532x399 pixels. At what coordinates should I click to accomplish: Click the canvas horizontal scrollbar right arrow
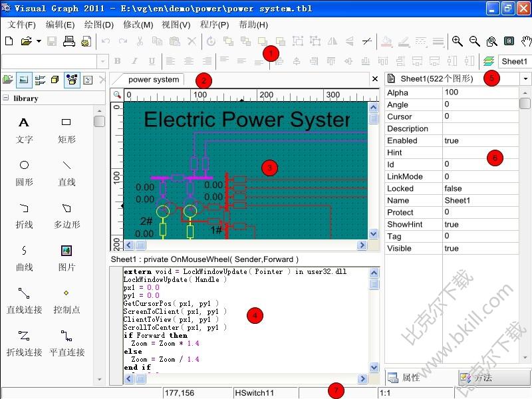(x=362, y=245)
